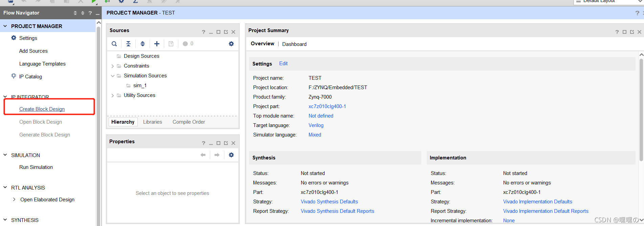Click Settings gear under Project Manager

[x=14, y=38]
